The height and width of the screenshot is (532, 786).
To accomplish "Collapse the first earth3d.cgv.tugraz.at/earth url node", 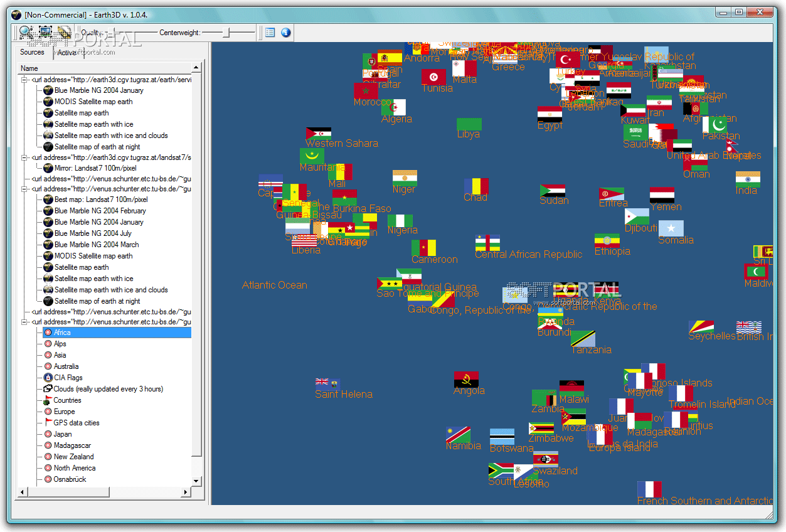I will (25, 80).
